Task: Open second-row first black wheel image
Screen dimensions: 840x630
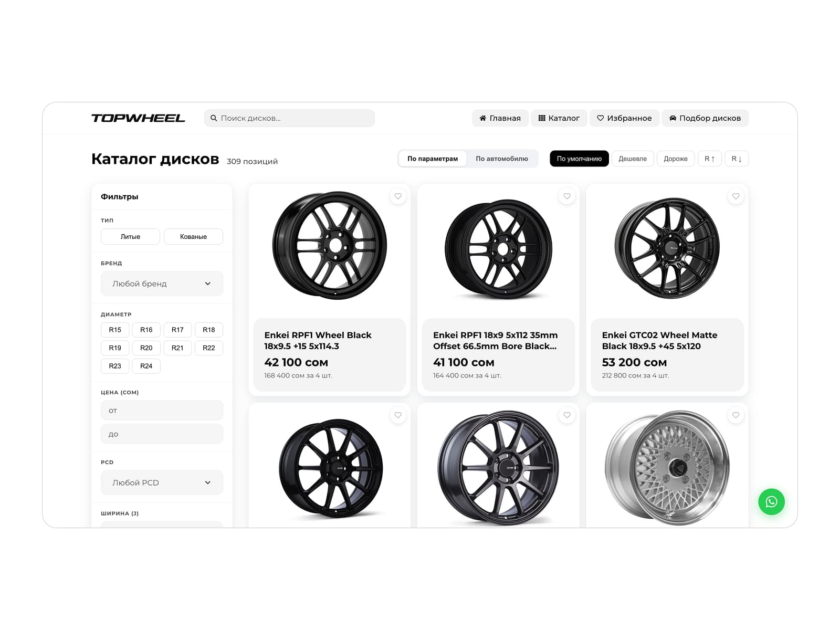Action: tap(331, 468)
